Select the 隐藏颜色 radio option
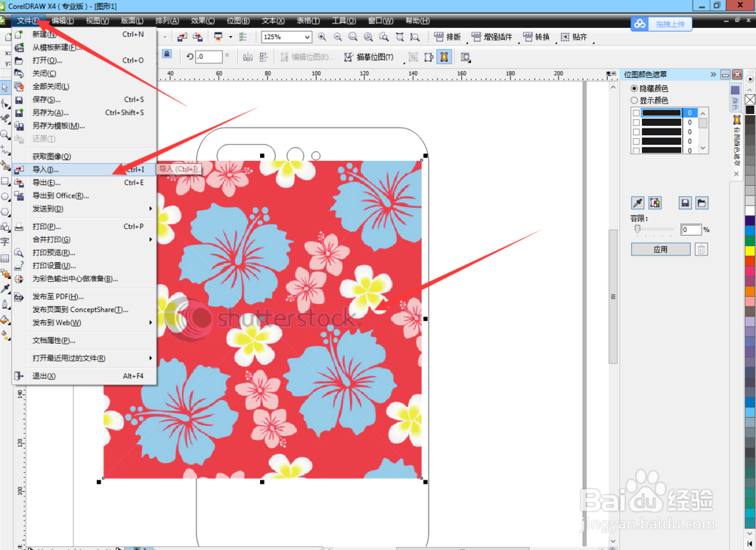The width and height of the screenshot is (756, 550). point(649,88)
